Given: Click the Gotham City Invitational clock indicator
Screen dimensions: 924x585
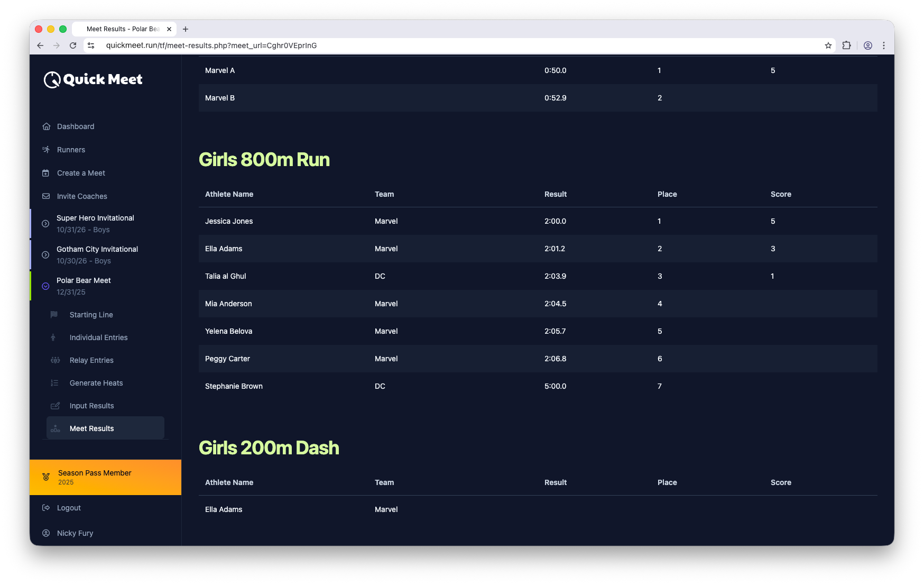Looking at the screenshot, I should pos(45,254).
